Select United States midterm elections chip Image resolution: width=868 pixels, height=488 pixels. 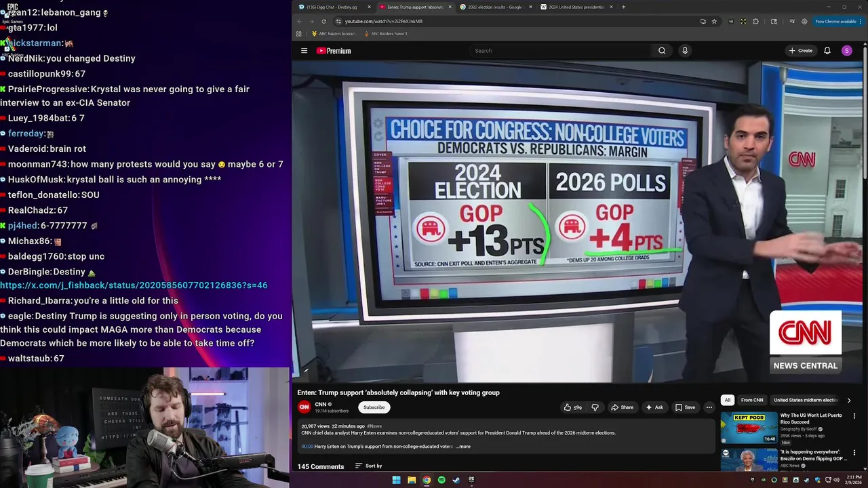(806, 401)
